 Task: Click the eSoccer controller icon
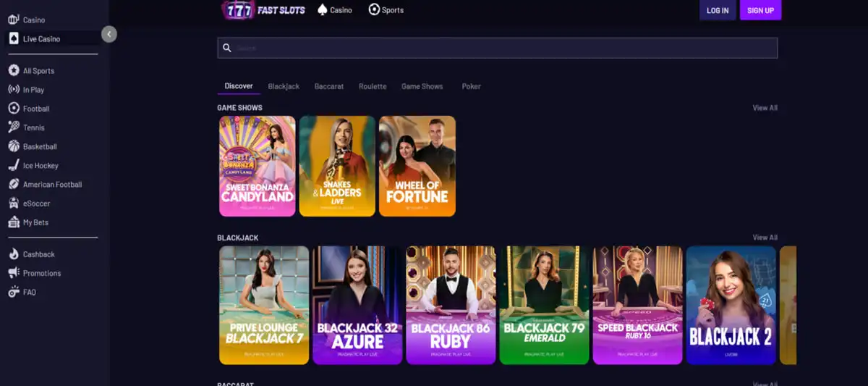[14, 204]
